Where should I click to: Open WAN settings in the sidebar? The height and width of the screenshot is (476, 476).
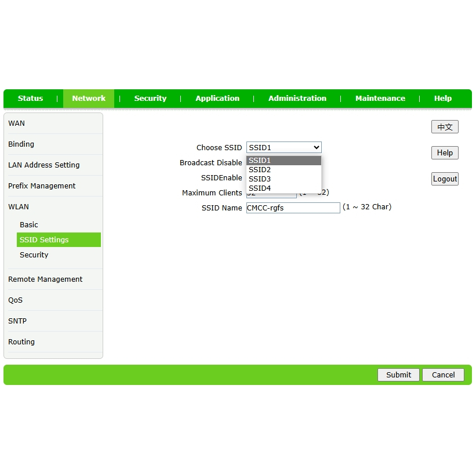point(17,123)
